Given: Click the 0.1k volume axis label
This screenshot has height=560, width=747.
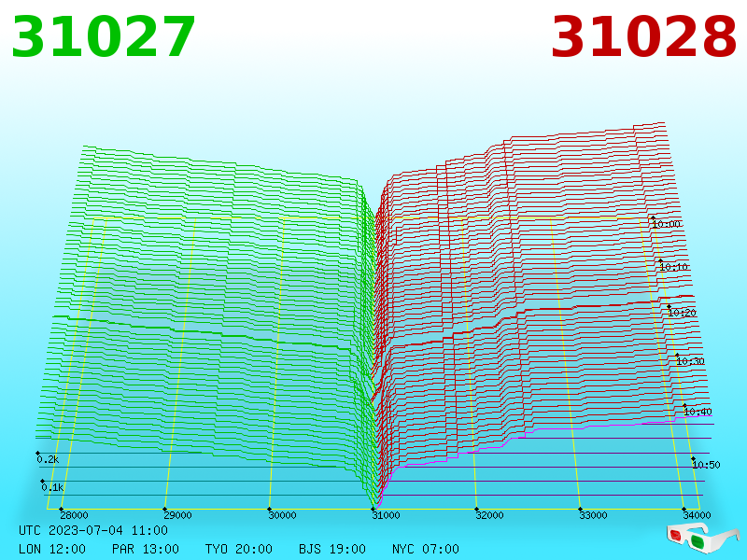Looking at the screenshot, I should point(52,487).
